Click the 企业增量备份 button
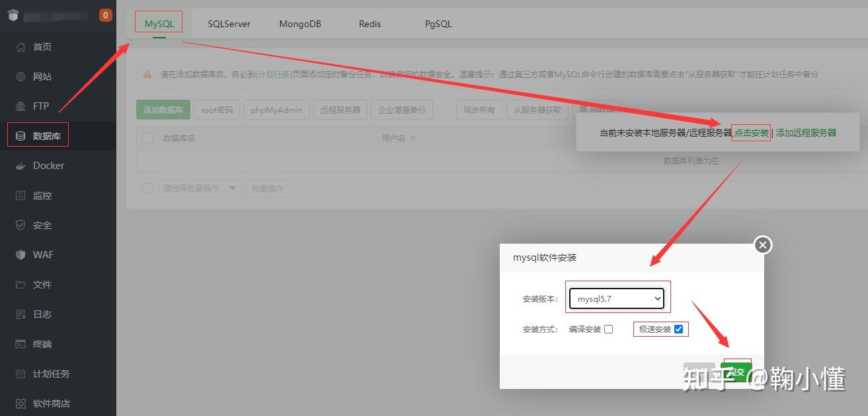 pos(402,110)
